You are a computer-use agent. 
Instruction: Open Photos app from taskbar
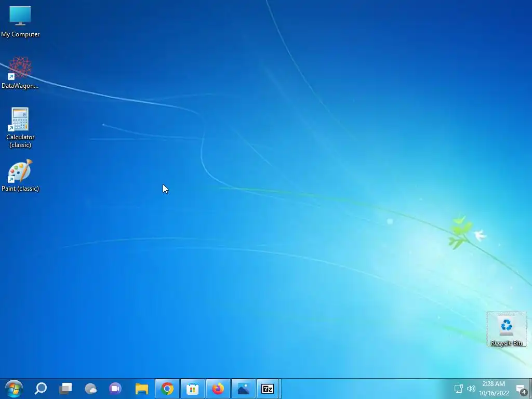[243, 389]
